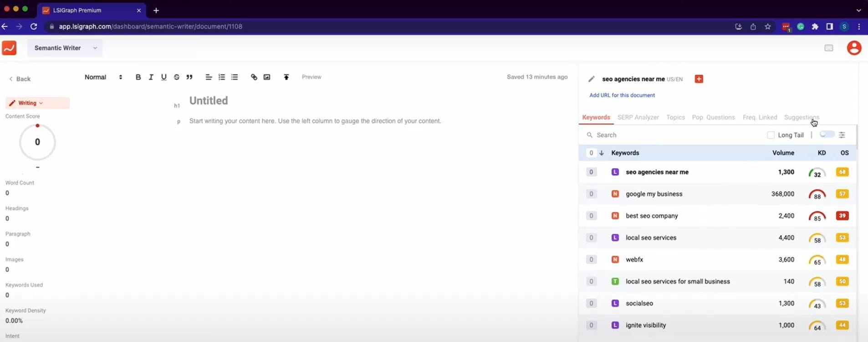The width and height of the screenshot is (868, 342).
Task: Sort by the OS column header
Action: click(844, 153)
